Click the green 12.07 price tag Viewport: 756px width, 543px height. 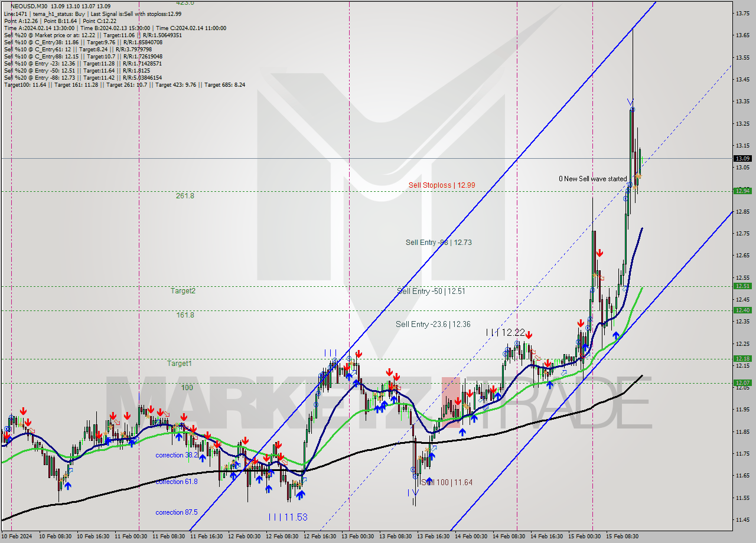(742, 383)
